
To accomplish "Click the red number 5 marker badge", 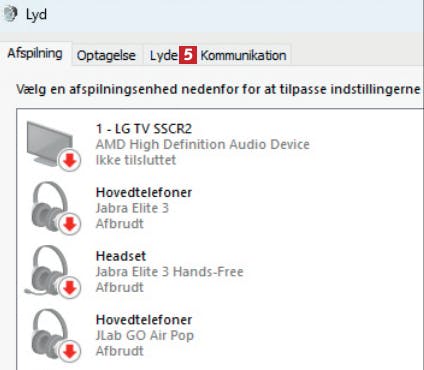I will (188, 55).
